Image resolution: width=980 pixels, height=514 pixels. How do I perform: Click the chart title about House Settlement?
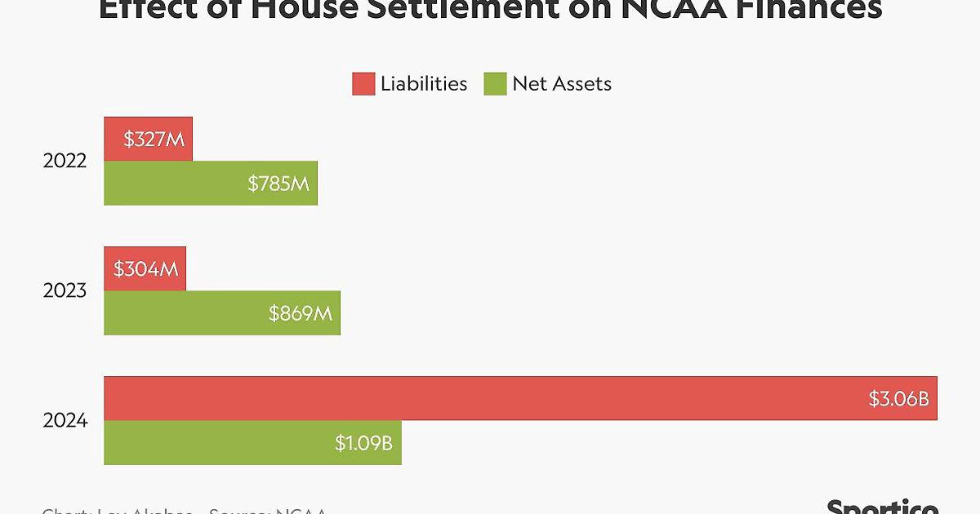(x=490, y=10)
